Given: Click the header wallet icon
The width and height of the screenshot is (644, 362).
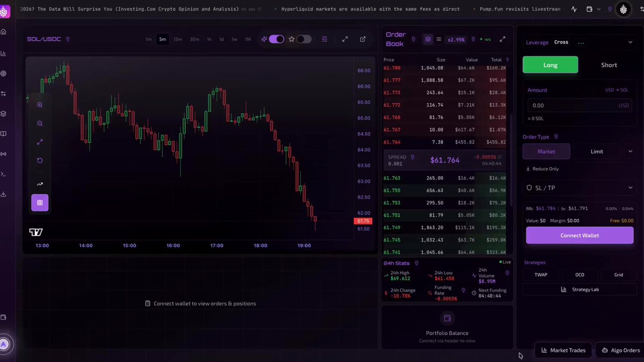Looking at the screenshot, I should coord(589,9).
